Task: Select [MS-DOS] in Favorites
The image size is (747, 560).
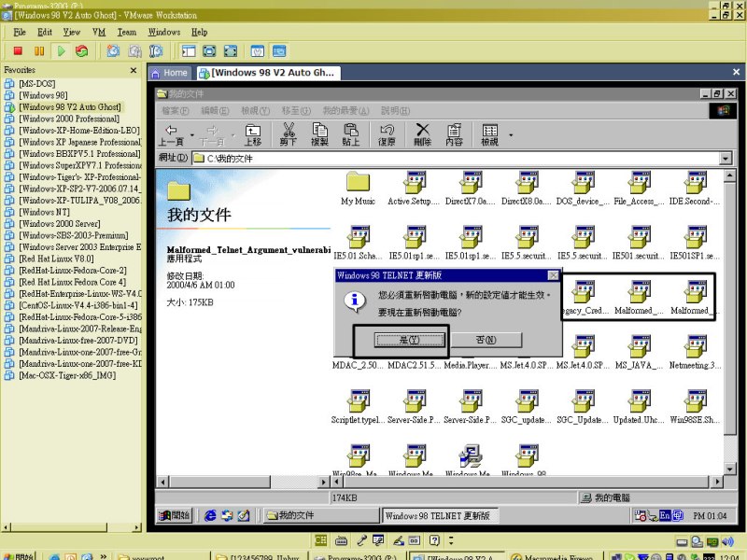Action: coord(37,84)
